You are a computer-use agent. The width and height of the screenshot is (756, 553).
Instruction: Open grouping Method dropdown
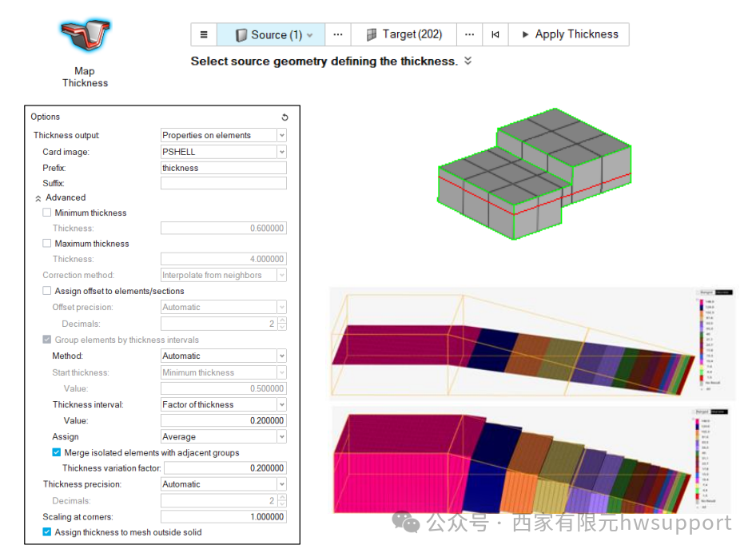tap(224, 356)
